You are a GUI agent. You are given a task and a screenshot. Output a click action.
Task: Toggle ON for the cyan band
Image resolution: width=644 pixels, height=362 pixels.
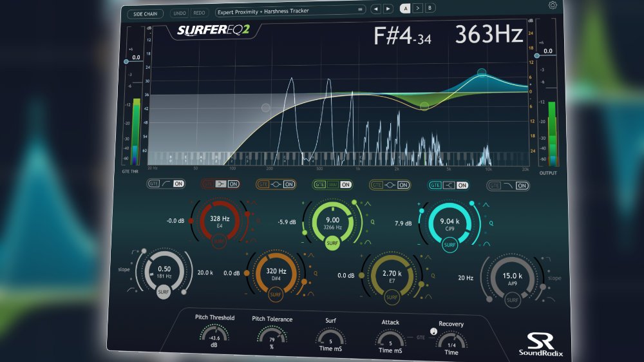pos(462,186)
